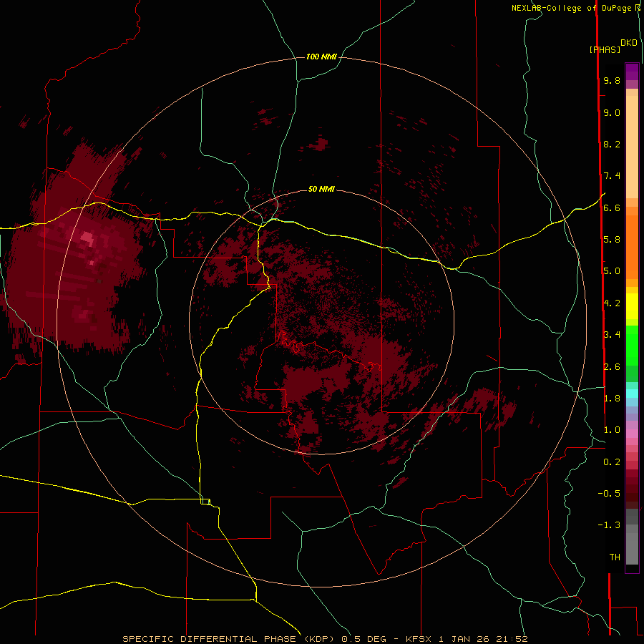This screenshot has height=644, width=644.
Task: Click the 1.0 scale value
Action: pyautogui.click(x=612, y=430)
